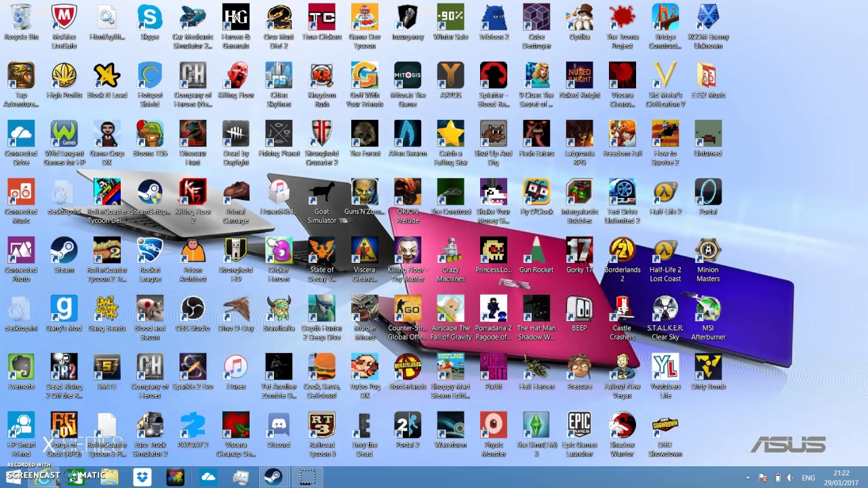Select the BEEP desktop icon
The image size is (868, 488).
coord(579,314)
